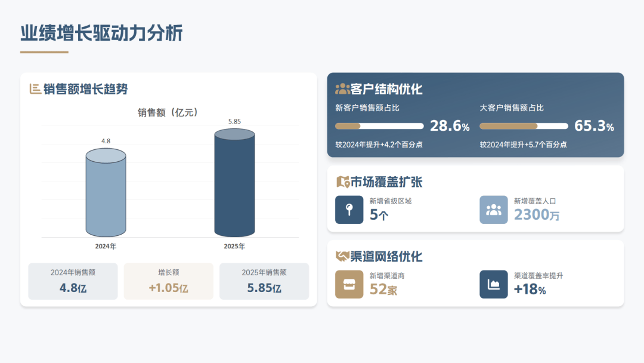The width and height of the screenshot is (644, 363).
Task: Select the group icon for 新增覆盖人口
Action: tap(494, 210)
